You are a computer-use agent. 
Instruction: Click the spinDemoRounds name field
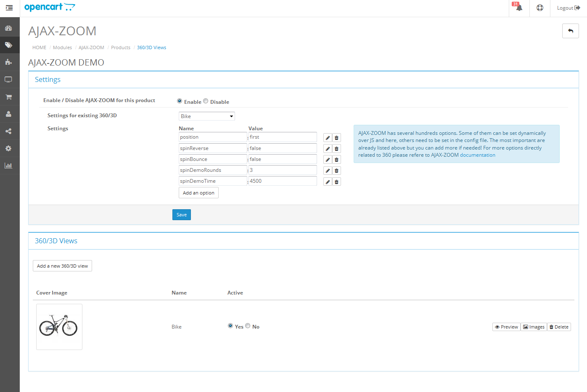coord(213,170)
